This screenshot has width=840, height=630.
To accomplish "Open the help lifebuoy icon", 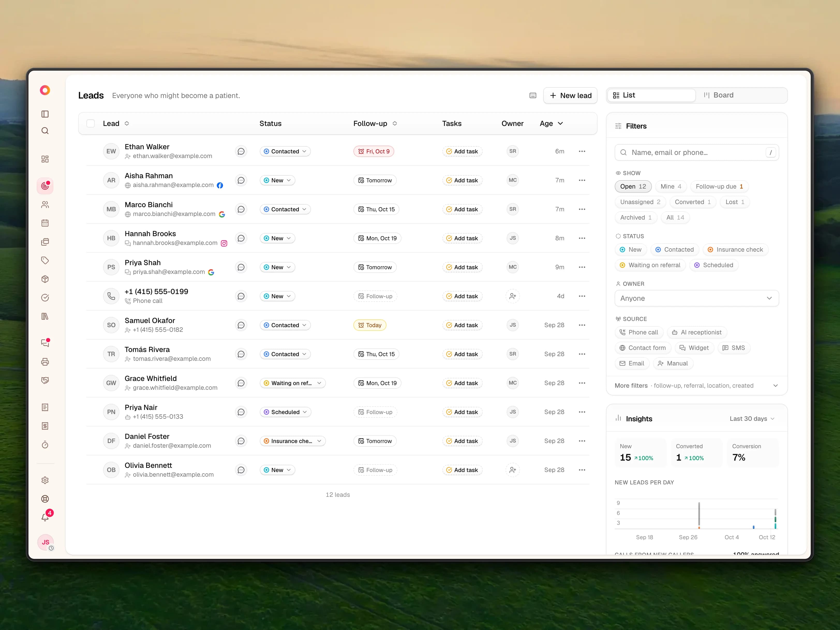I will 45,499.
